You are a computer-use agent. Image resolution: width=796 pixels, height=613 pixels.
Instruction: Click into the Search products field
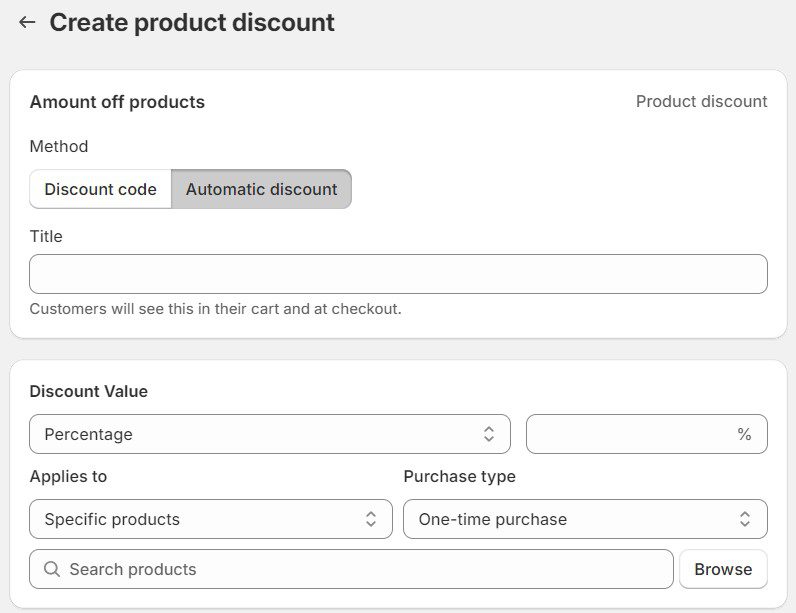[360, 569]
